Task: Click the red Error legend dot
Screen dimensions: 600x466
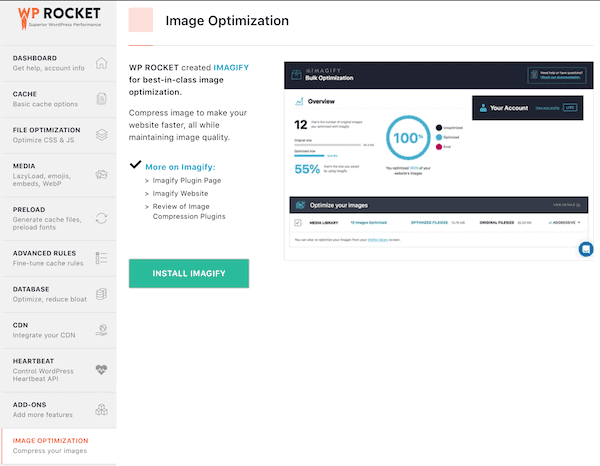Action: (439, 147)
